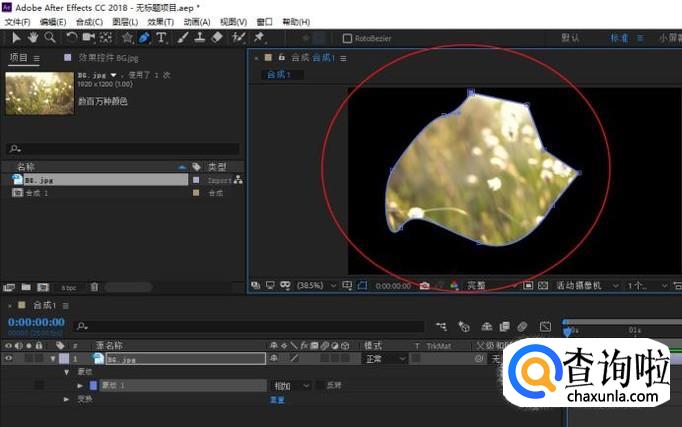Click the 重置 reset link for transform

pos(277,399)
